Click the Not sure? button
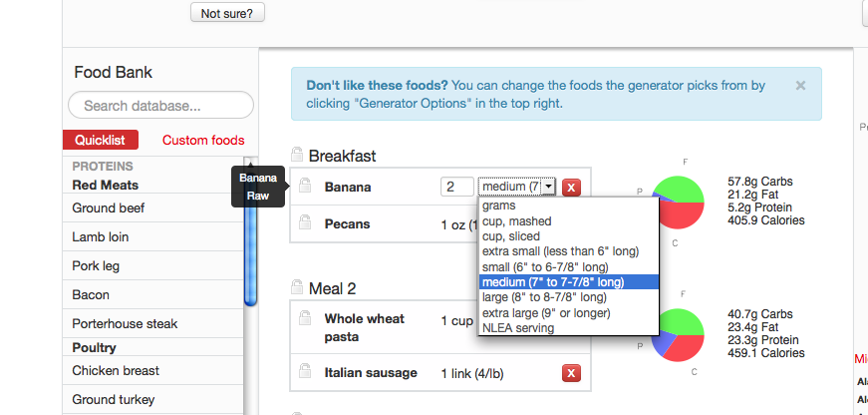Image resolution: width=868 pixels, height=415 pixels. point(227,13)
